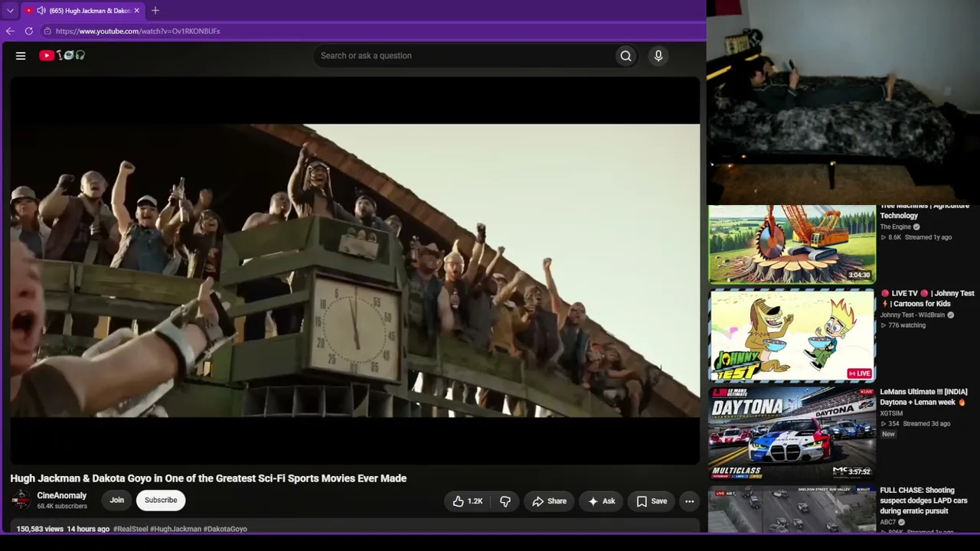Open the FULL CHASE video thumbnail
The width and height of the screenshot is (980, 551).
tap(792, 509)
